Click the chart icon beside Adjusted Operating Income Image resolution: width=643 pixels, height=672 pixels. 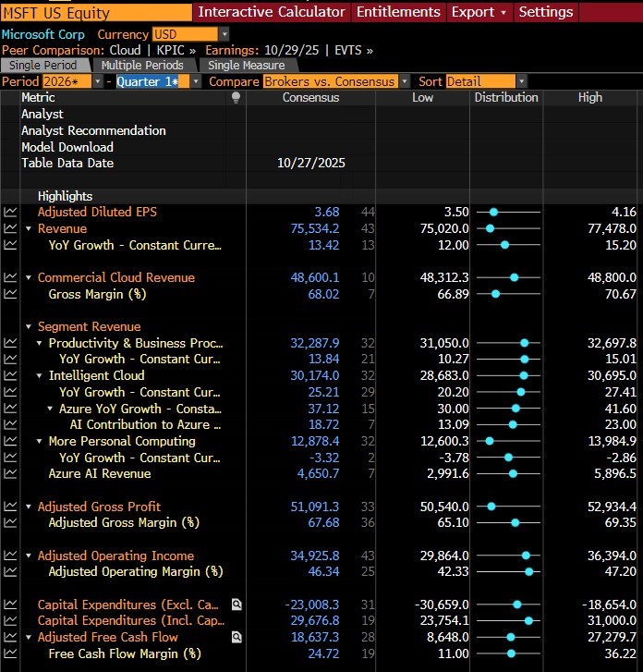tap(10, 556)
